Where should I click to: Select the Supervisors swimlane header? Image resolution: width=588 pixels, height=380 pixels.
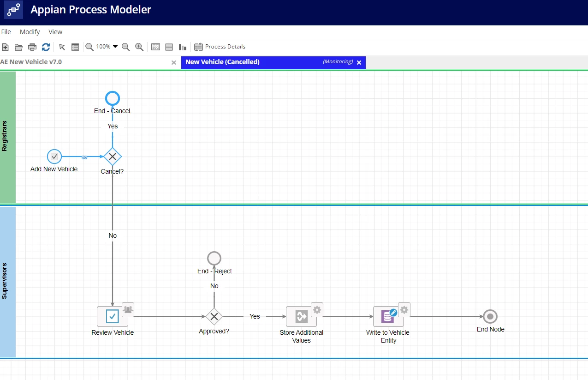[x=8, y=282]
